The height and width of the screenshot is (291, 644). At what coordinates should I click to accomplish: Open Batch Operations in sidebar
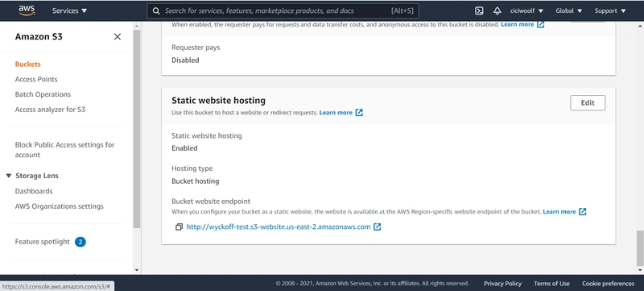coord(43,94)
